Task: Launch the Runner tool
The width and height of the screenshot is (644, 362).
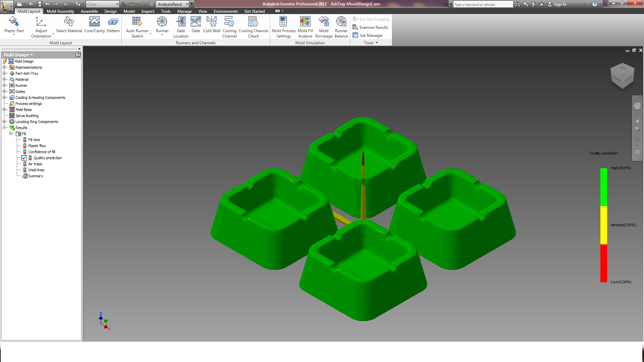Action: 162,25
